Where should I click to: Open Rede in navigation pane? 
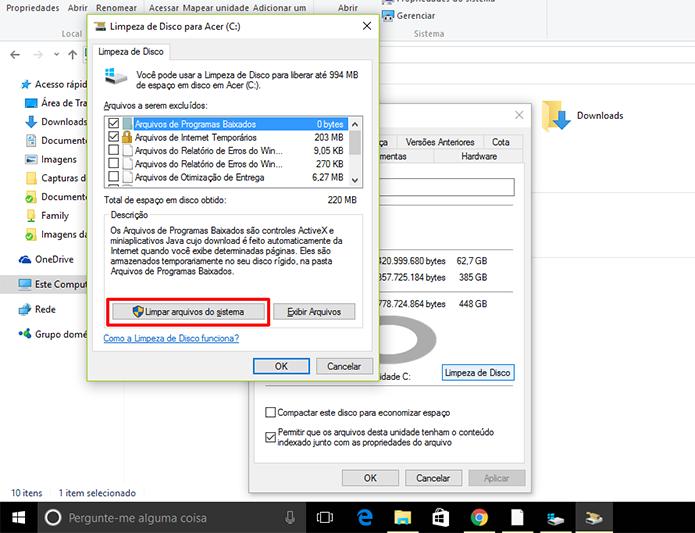(37, 309)
